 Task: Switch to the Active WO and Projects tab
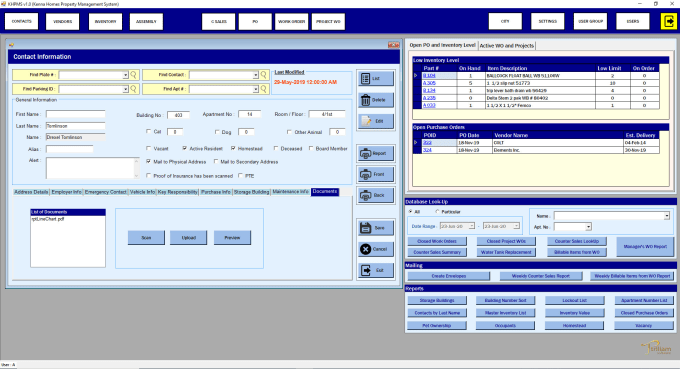507,46
